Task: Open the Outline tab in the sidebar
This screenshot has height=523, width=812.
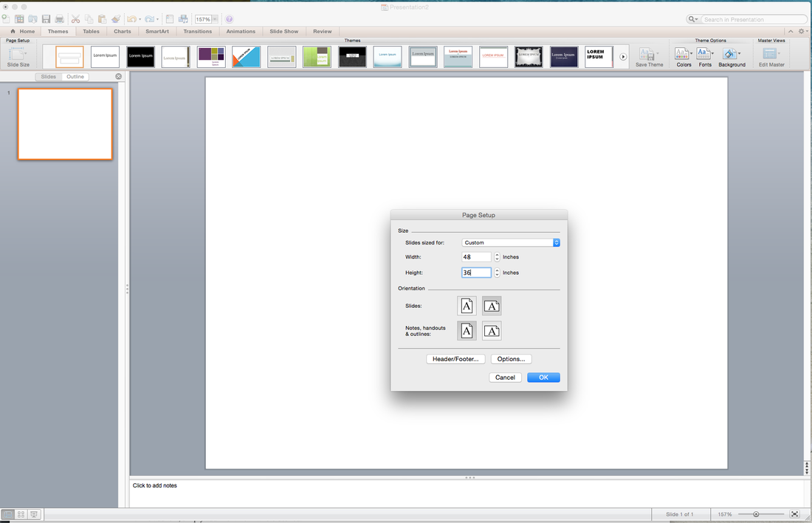Action: (75, 77)
